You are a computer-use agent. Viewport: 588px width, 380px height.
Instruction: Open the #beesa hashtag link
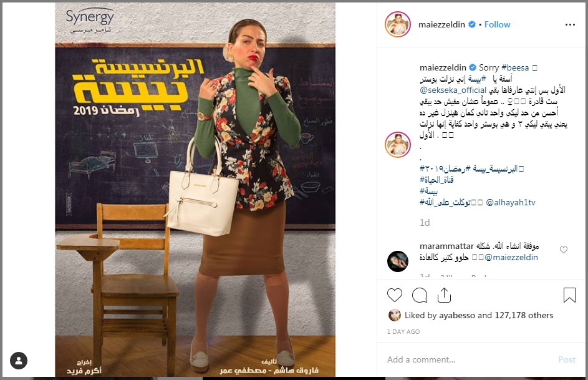tap(515, 68)
